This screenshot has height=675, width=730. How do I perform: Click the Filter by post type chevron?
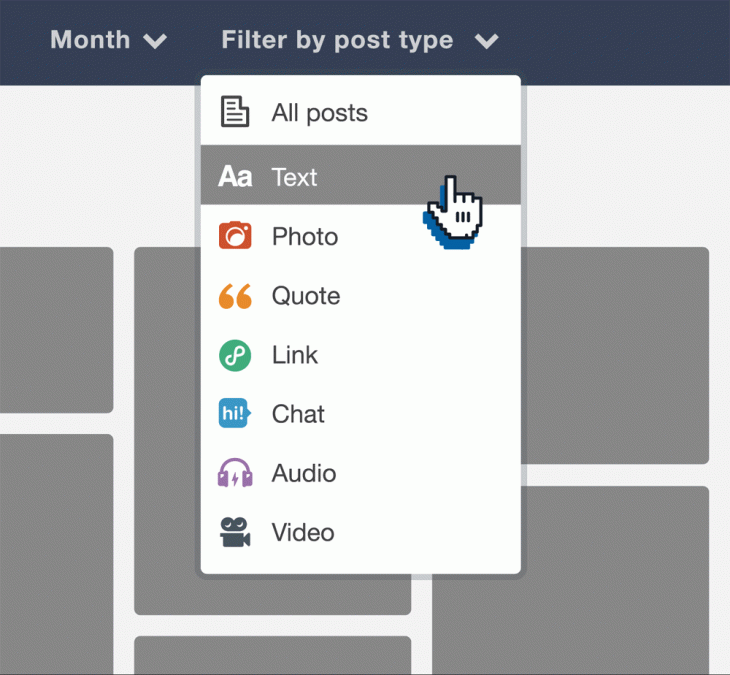[486, 41]
